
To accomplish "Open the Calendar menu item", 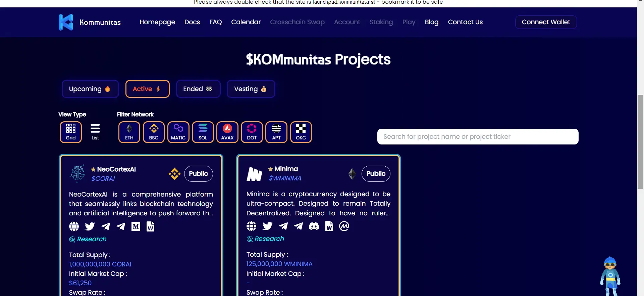I will [246, 22].
